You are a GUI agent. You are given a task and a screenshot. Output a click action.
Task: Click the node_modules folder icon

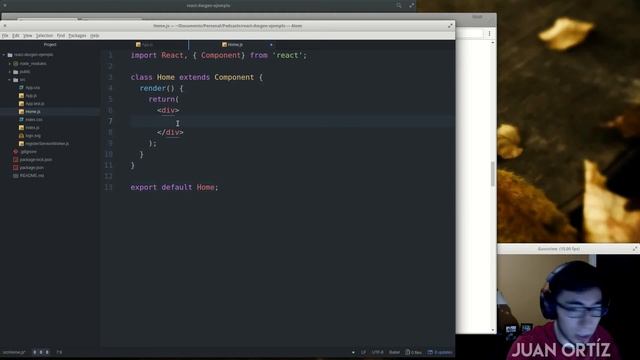pos(16,64)
